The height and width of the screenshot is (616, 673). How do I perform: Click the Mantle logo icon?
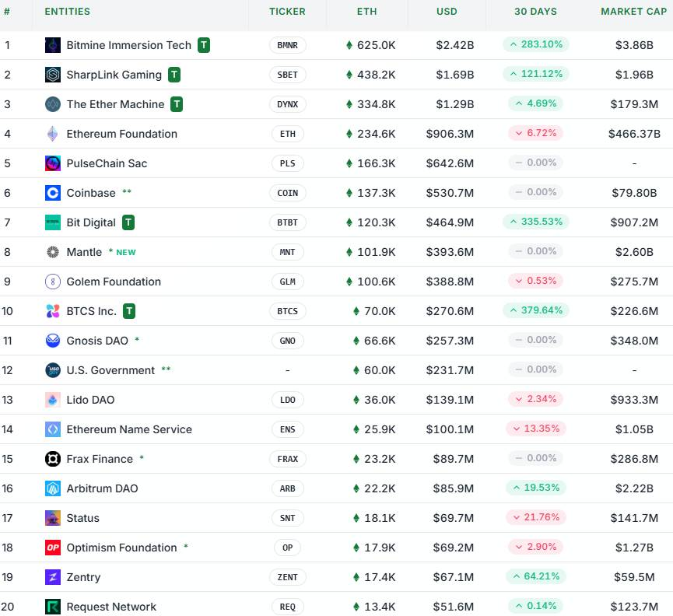pyautogui.click(x=53, y=252)
